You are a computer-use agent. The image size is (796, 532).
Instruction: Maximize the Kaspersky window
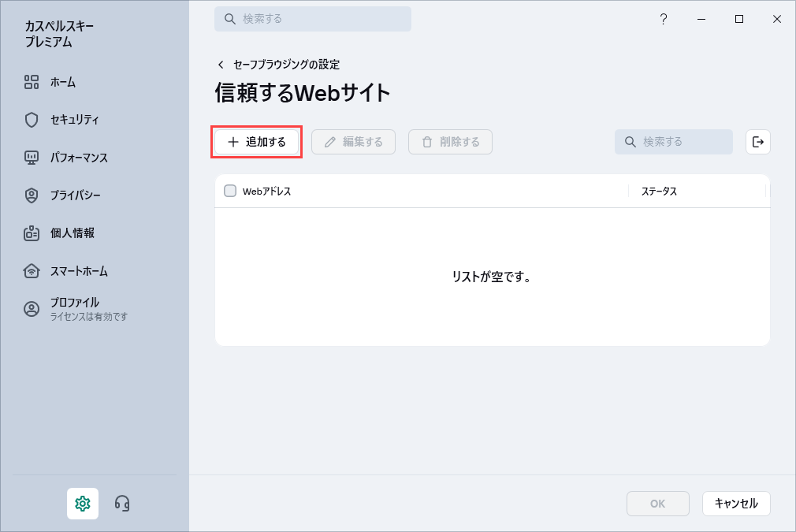pyautogui.click(x=739, y=19)
